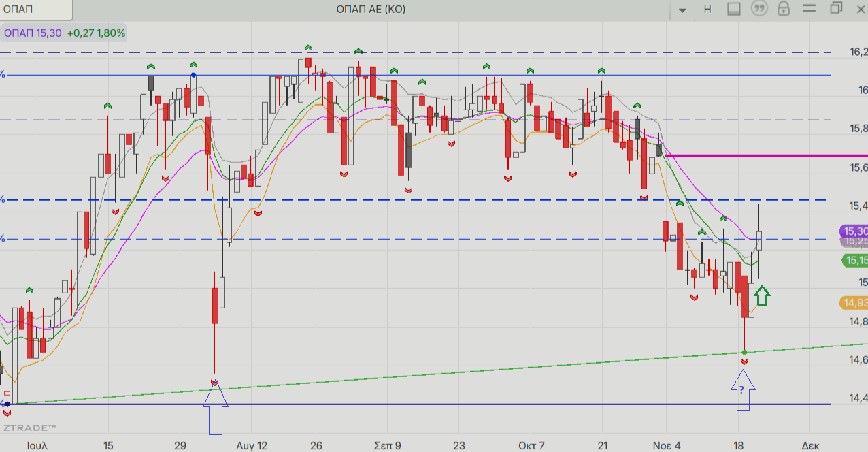The width and height of the screenshot is (868, 452).
Task: Toggle the chart lock icon
Action: point(784,9)
